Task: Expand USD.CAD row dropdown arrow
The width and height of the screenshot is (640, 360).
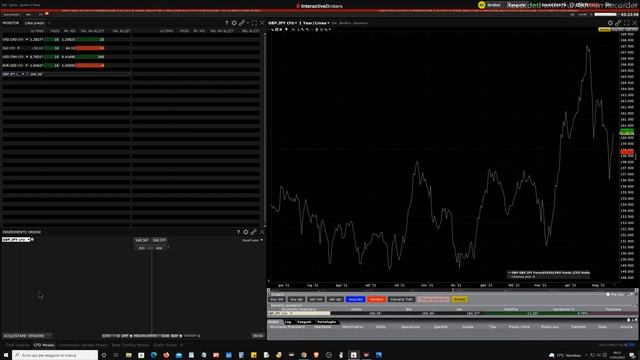Action: coord(27,40)
